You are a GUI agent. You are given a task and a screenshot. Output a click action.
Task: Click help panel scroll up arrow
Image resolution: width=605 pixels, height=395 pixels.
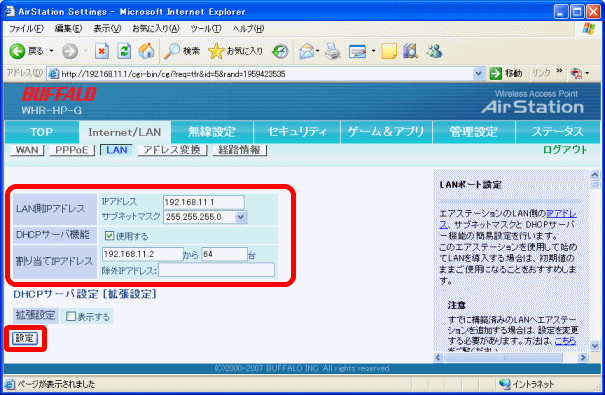pyautogui.click(x=595, y=174)
